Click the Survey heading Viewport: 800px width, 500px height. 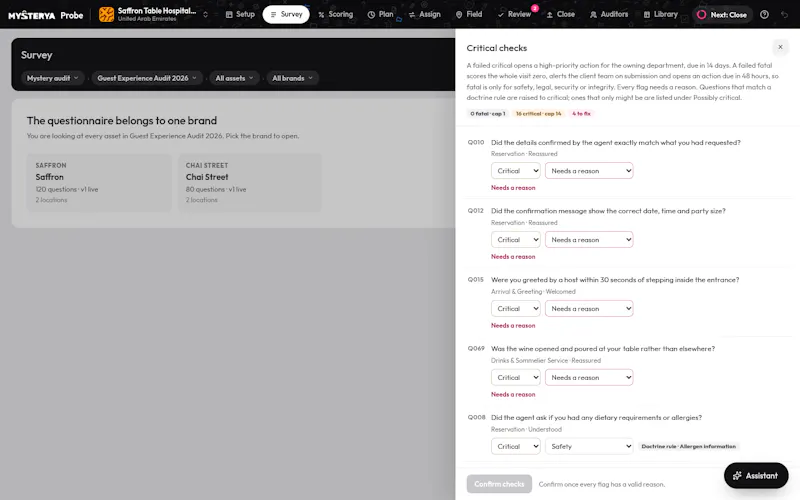click(37, 55)
